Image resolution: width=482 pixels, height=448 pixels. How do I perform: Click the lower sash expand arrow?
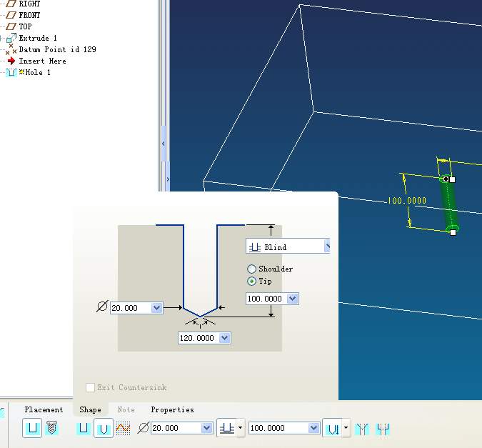coord(168,179)
